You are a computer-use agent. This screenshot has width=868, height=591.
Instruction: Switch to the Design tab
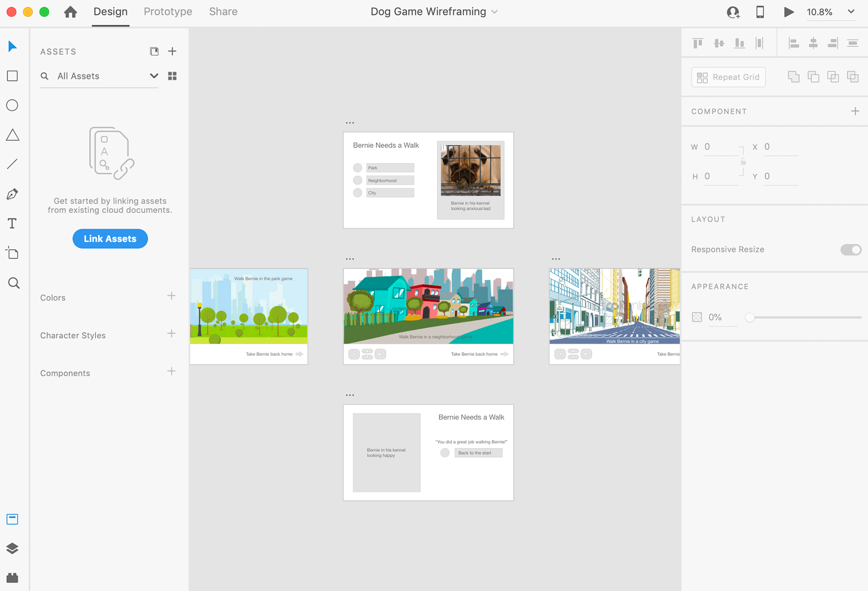pos(110,12)
